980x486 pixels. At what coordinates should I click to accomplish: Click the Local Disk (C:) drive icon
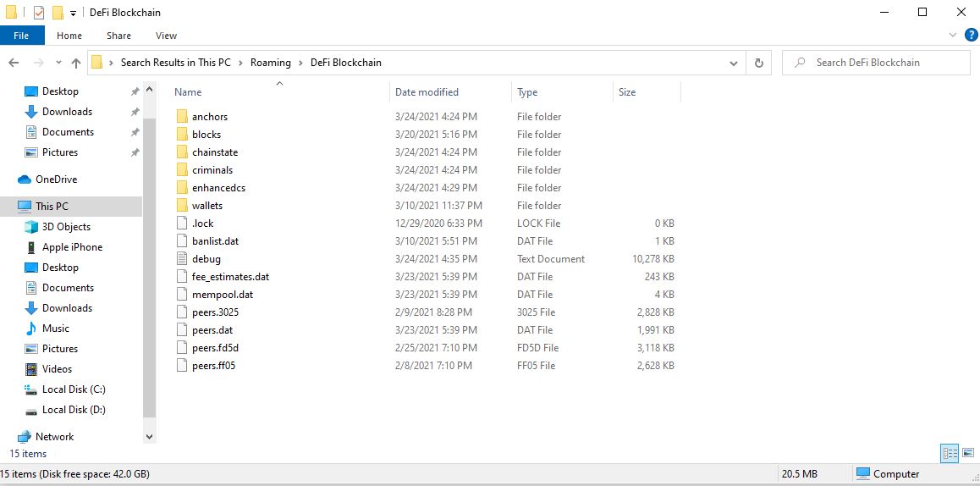pyautogui.click(x=30, y=389)
